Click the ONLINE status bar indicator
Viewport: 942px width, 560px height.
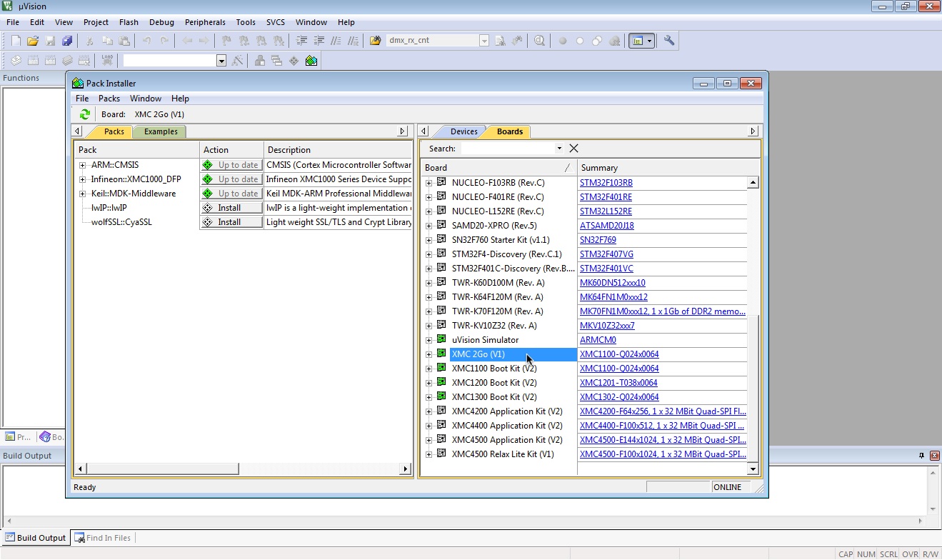[x=727, y=487]
